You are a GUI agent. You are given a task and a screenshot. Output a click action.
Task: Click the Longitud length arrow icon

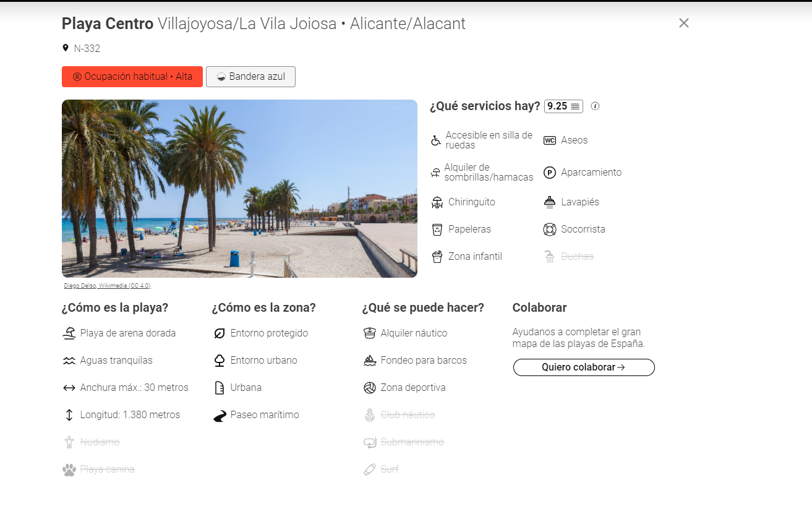coord(69,415)
